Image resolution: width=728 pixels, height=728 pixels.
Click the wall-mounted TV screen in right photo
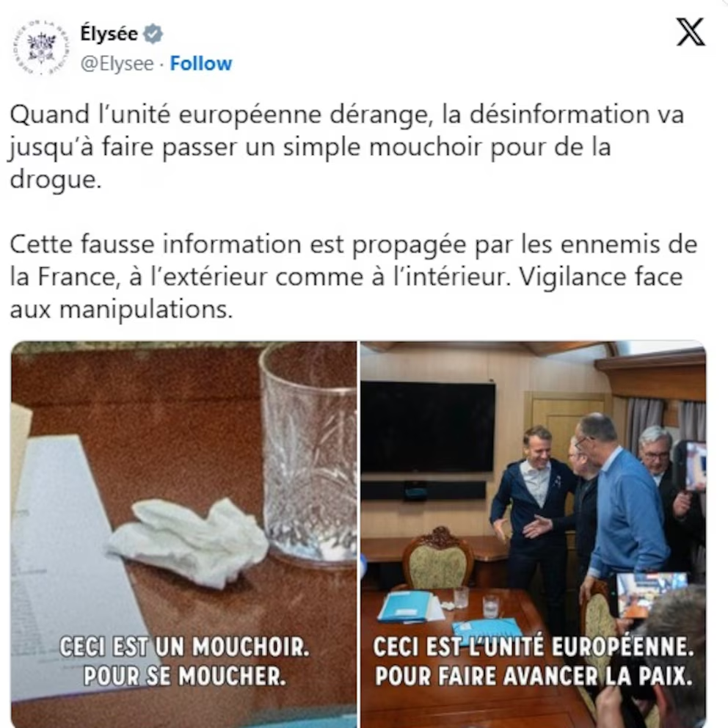428,428
